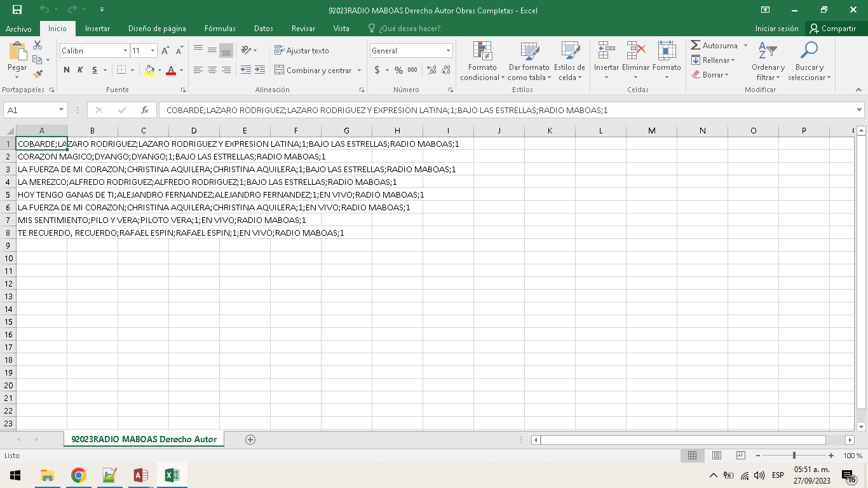Toggle italic formatting (K)
Screen dimensions: 868x488
click(81, 70)
